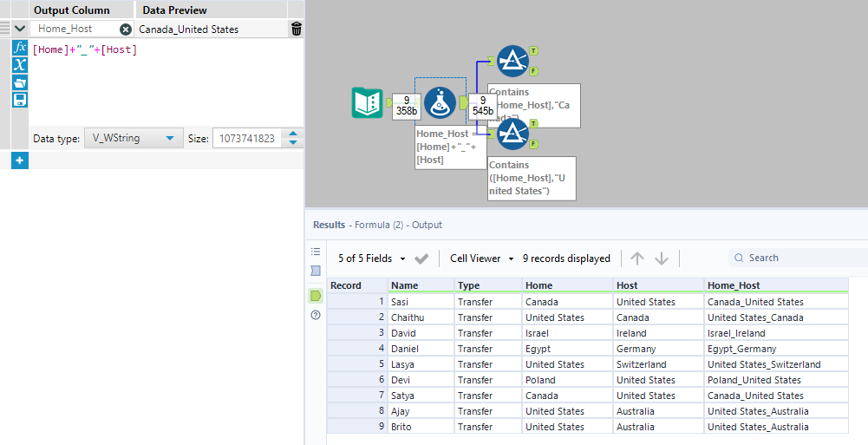Expand the 5 of 5 Fields dropdown
This screenshot has height=445, width=868.
point(369,258)
